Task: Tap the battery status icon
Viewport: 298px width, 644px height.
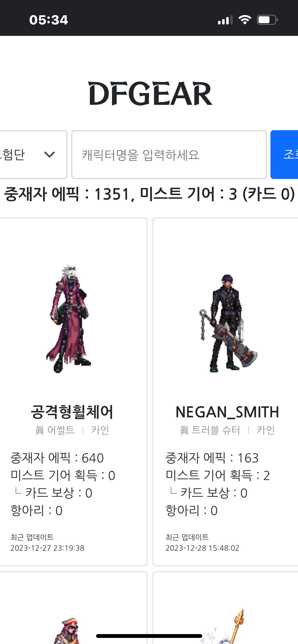Action: click(x=267, y=20)
